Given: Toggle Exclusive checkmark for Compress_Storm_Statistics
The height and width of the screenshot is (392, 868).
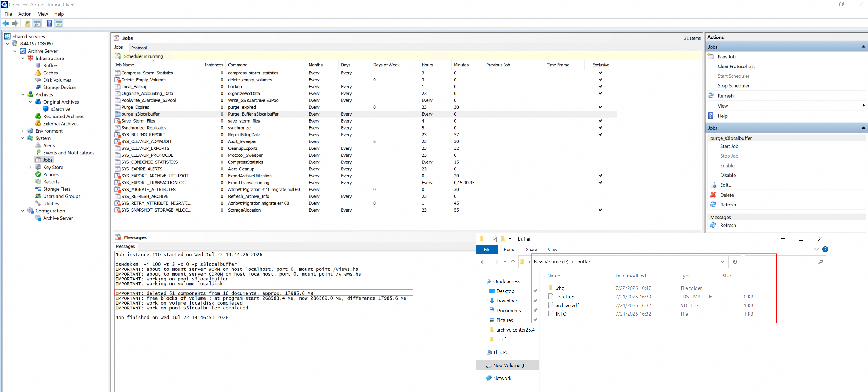Looking at the screenshot, I should click(x=600, y=73).
